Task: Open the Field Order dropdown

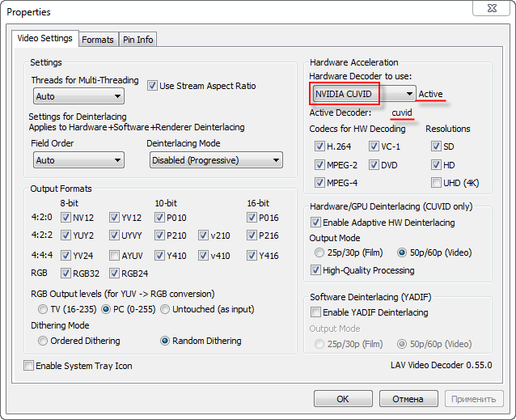Action: 78,160
